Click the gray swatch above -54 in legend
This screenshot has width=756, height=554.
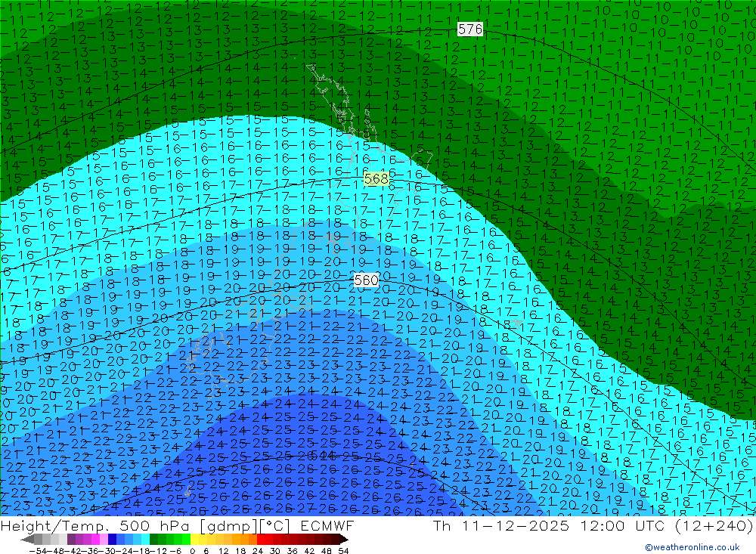click(x=38, y=540)
